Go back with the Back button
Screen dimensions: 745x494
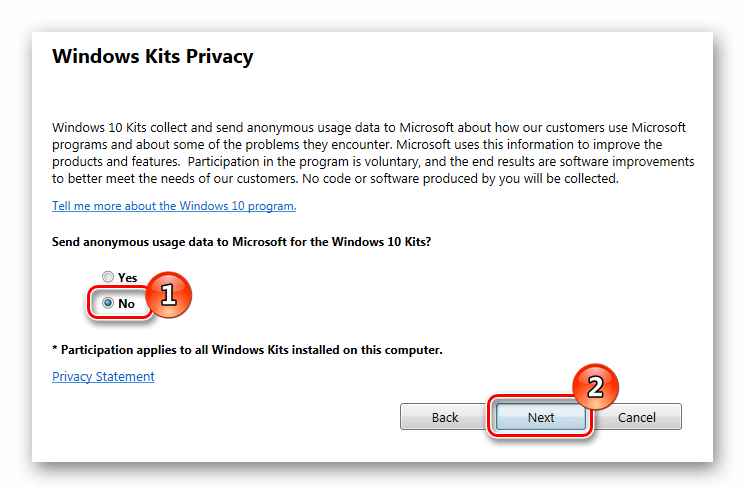click(445, 417)
